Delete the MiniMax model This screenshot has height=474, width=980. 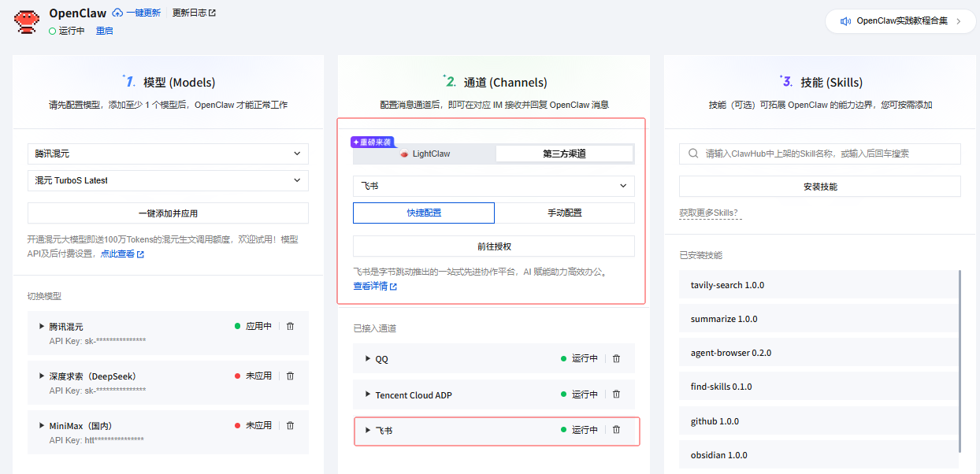tap(290, 425)
